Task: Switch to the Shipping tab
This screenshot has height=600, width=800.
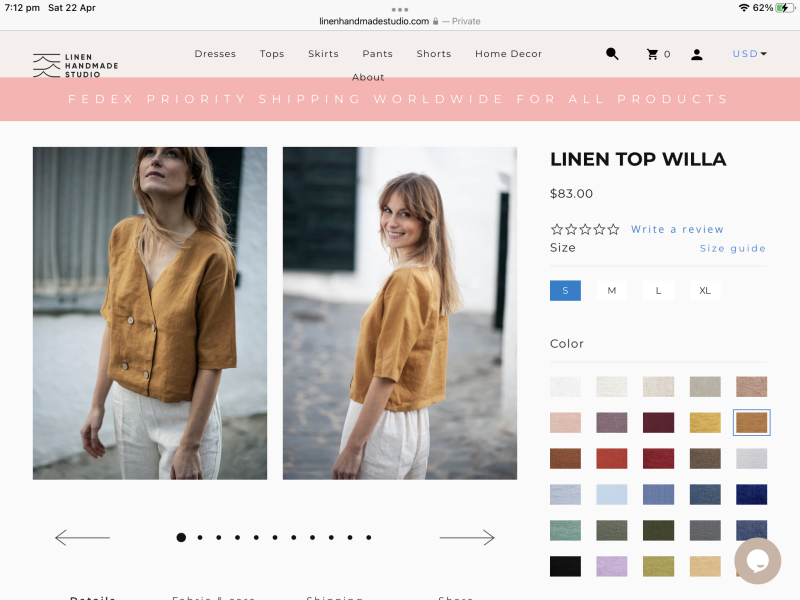Action: [x=335, y=596]
